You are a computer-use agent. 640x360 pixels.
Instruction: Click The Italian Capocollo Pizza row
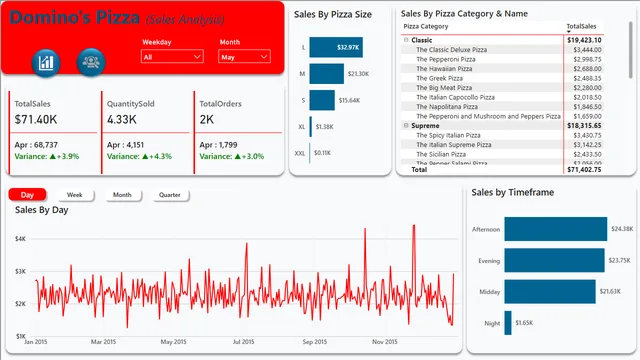coord(502,97)
